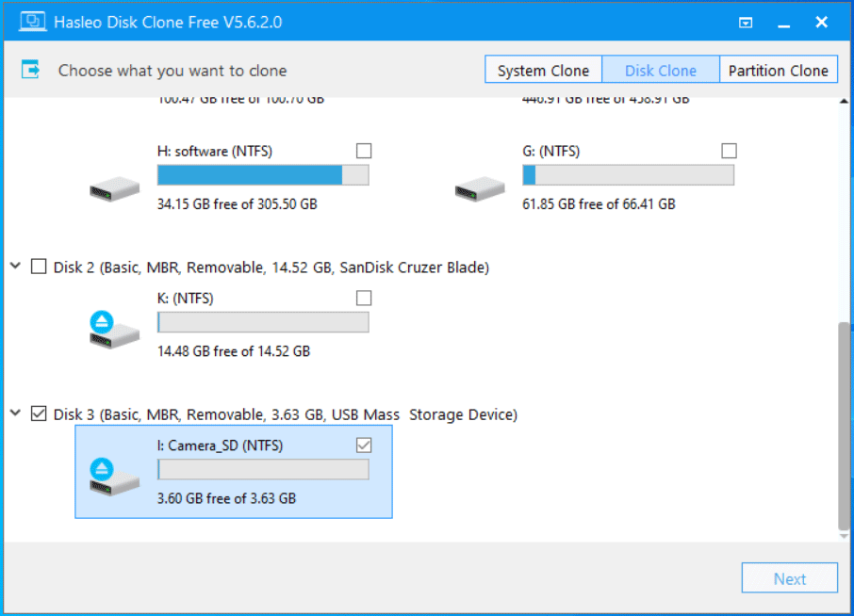Click the K: removable drive icon
The height and width of the screenshot is (616, 854).
[x=114, y=330]
